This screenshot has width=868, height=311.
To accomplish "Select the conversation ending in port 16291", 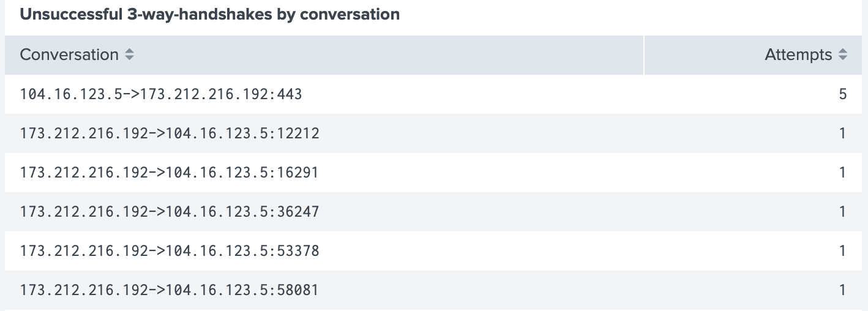I will click(170, 173).
